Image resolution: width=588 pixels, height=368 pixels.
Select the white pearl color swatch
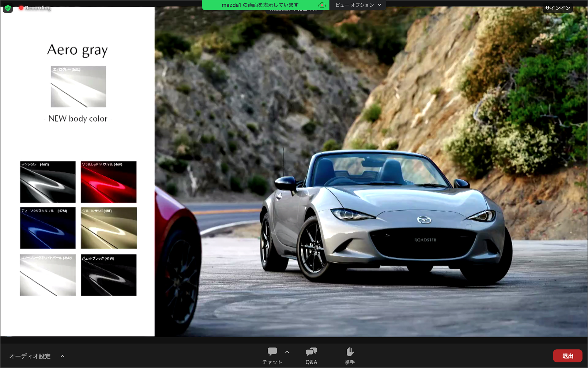click(48, 275)
